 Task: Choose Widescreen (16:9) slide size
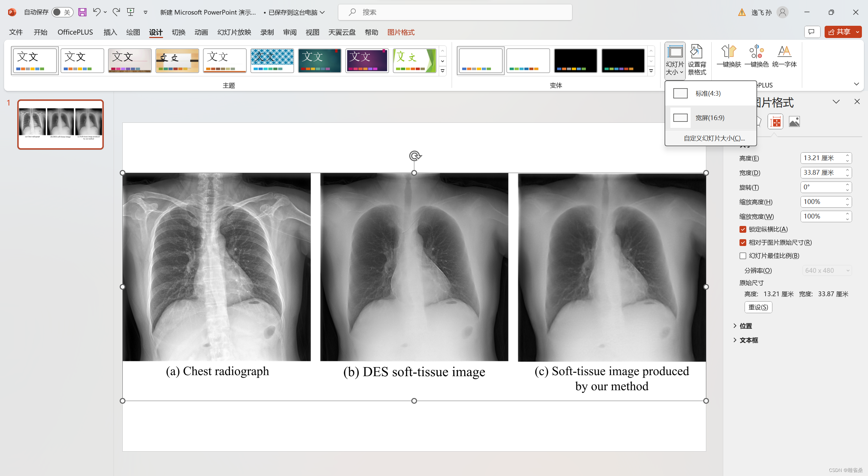click(x=710, y=118)
